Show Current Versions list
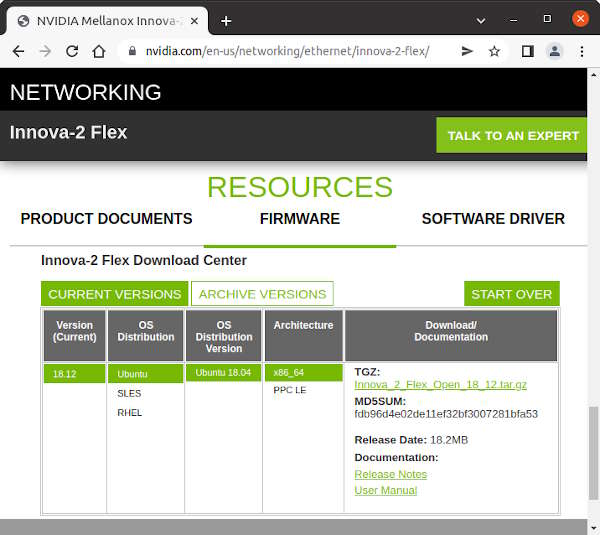 tap(114, 294)
